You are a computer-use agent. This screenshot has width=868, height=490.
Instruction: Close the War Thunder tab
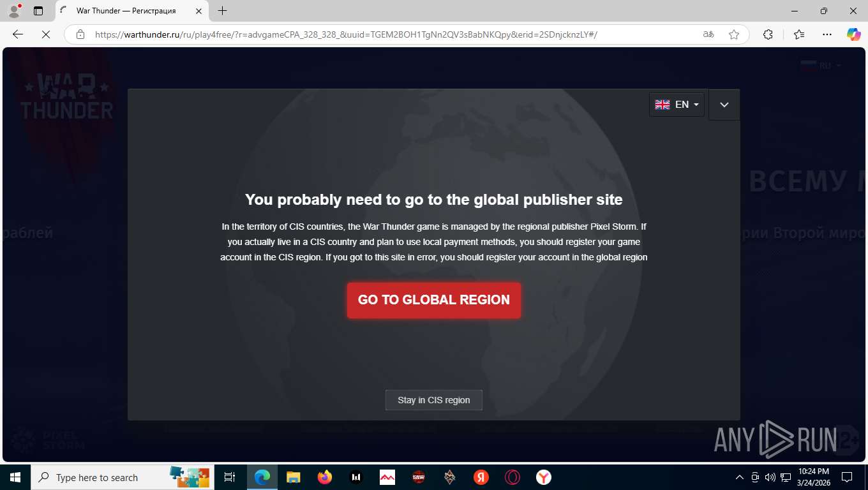tap(198, 11)
